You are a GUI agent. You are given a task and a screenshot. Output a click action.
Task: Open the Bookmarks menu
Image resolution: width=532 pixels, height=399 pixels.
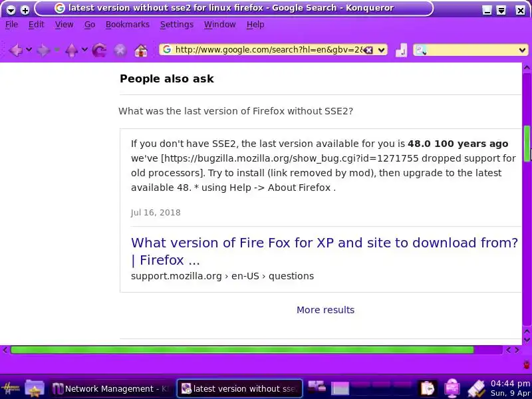tap(128, 25)
